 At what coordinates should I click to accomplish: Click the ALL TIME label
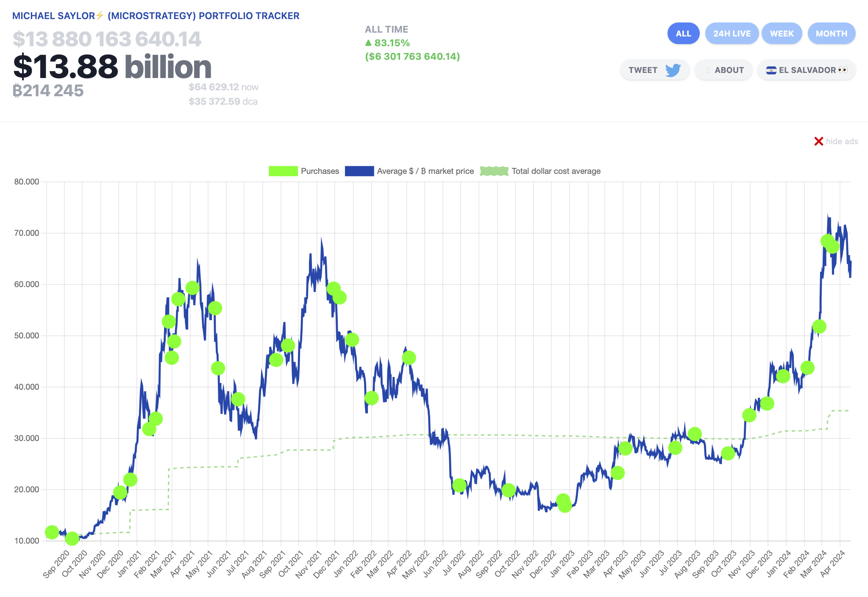(x=387, y=29)
